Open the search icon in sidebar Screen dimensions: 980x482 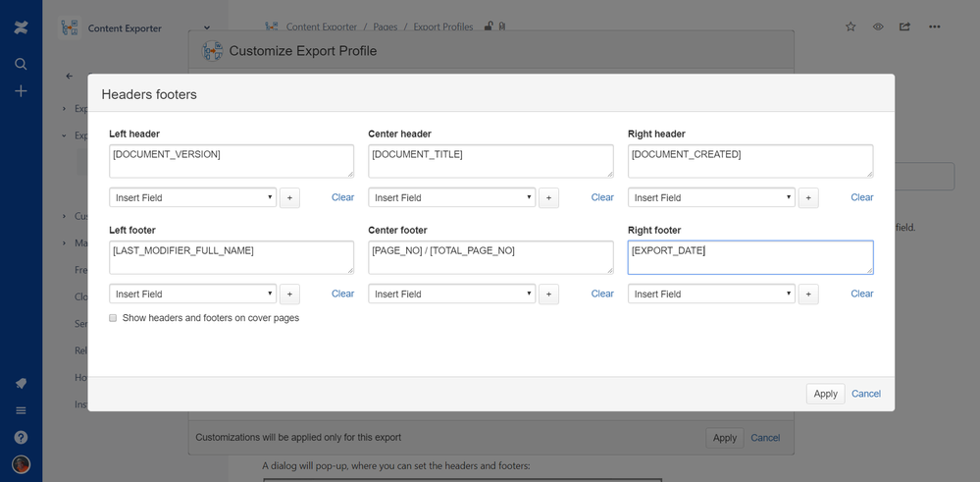(x=21, y=64)
